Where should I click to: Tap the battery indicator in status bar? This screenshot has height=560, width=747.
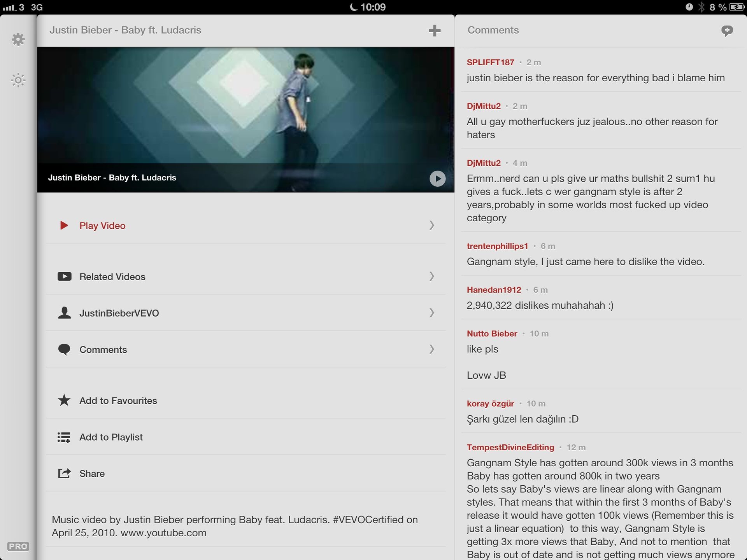click(x=736, y=7)
